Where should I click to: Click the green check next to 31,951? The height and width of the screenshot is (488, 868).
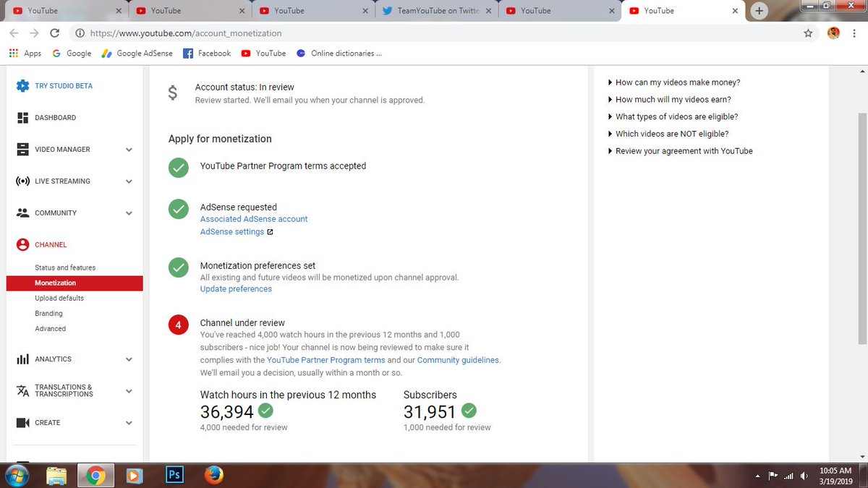tap(469, 411)
